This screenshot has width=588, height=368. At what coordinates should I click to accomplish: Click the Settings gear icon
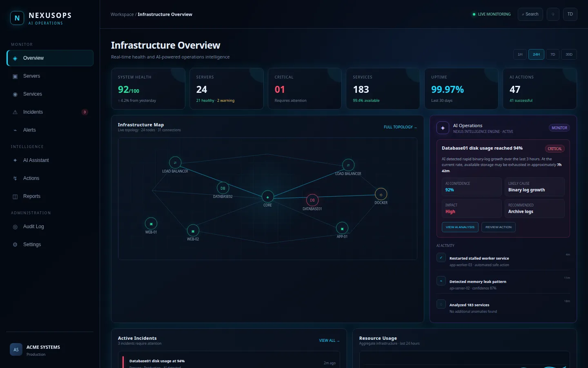(x=15, y=245)
